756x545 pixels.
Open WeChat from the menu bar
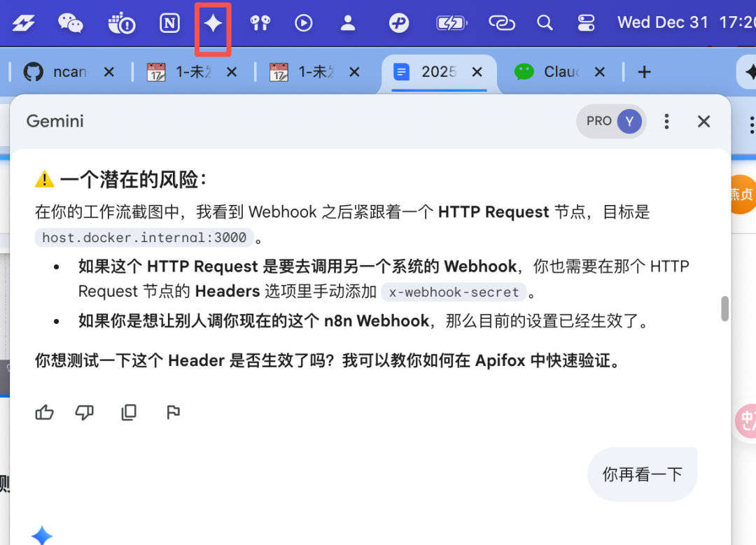pos(71,22)
